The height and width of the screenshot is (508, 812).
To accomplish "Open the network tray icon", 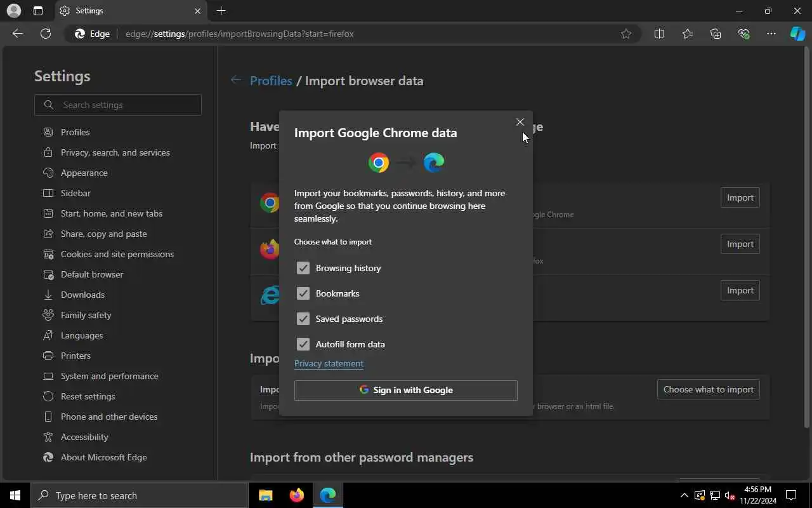I will (x=714, y=495).
